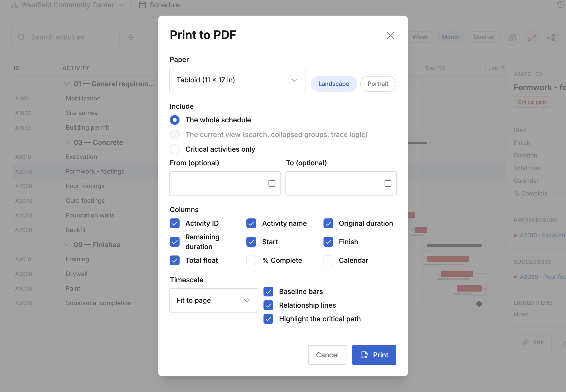The width and height of the screenshot is (566, 392).
Task: Toggle the critical path route icon
Action: click(x=532, y=37)
